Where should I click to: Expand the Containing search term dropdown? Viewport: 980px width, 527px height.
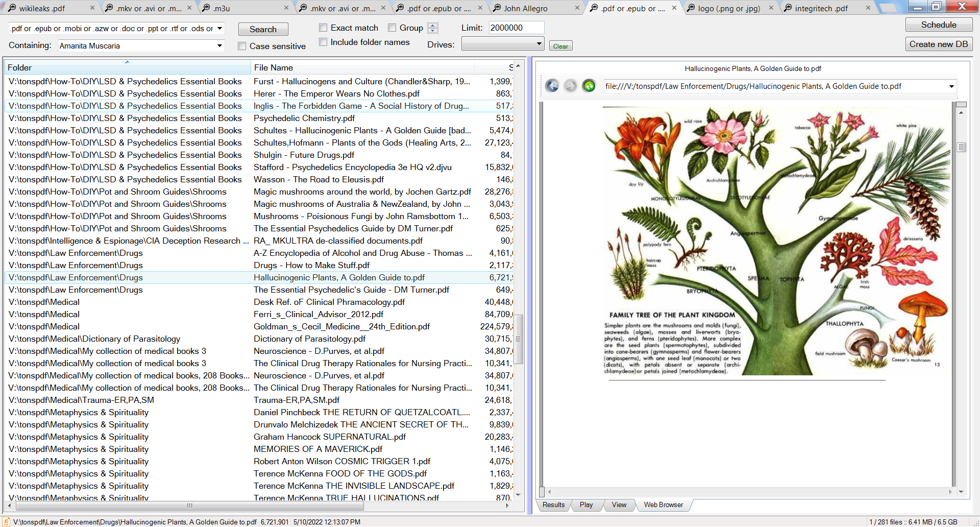[219, 45]
